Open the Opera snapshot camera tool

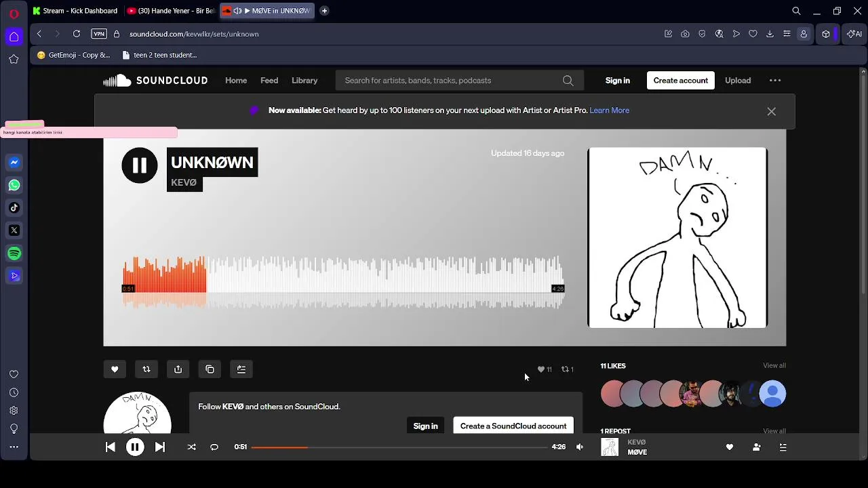tap(685, 34)
